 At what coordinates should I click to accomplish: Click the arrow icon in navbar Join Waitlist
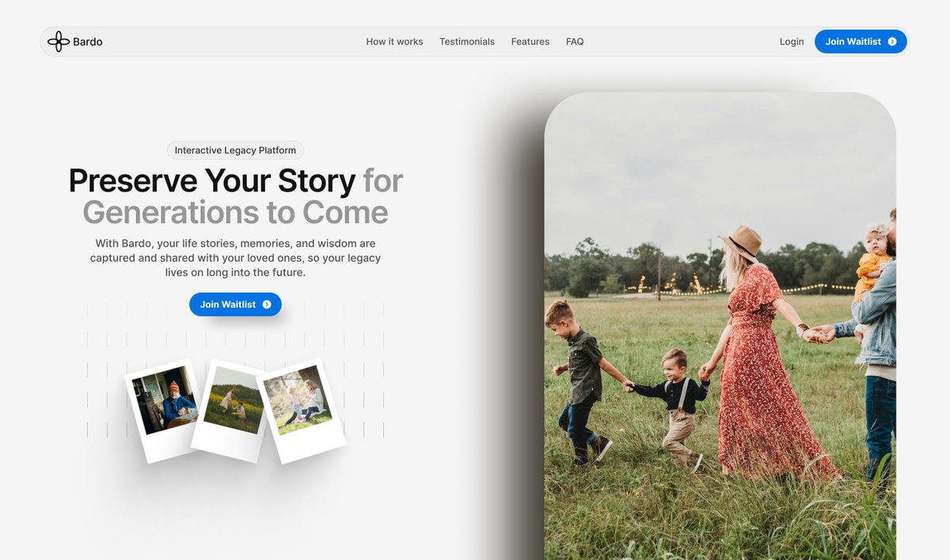(x=892, y=42)
